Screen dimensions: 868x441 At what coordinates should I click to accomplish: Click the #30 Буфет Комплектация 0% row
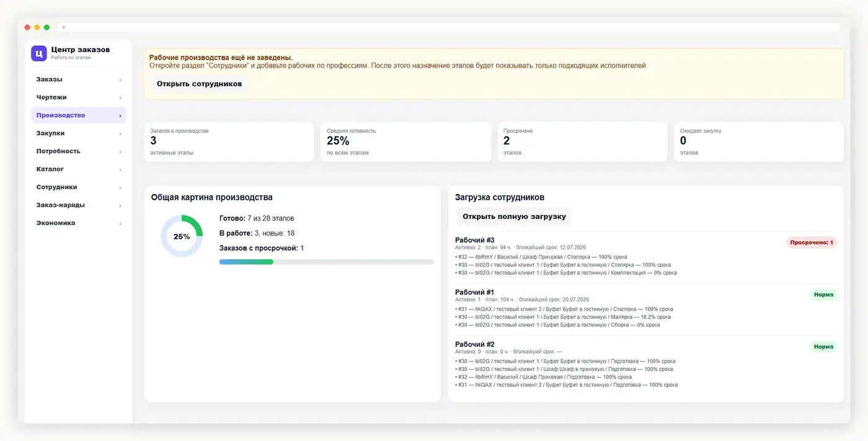click(566, 273)
